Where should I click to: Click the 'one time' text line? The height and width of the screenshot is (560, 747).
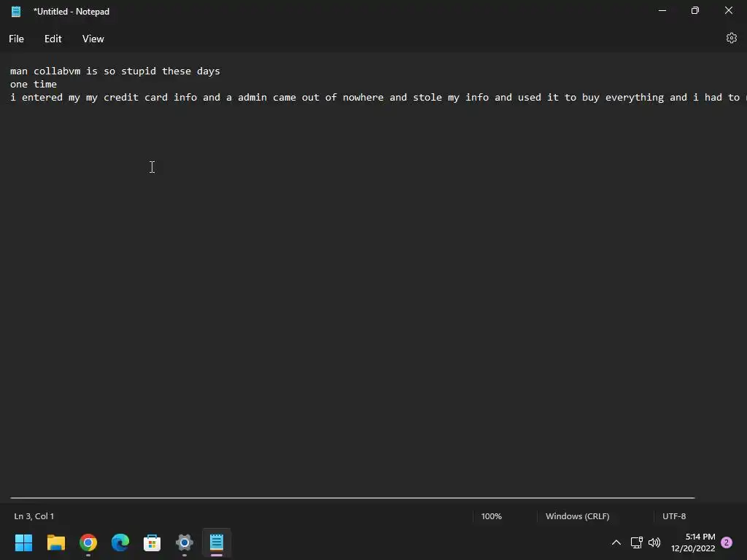(34, 85)
